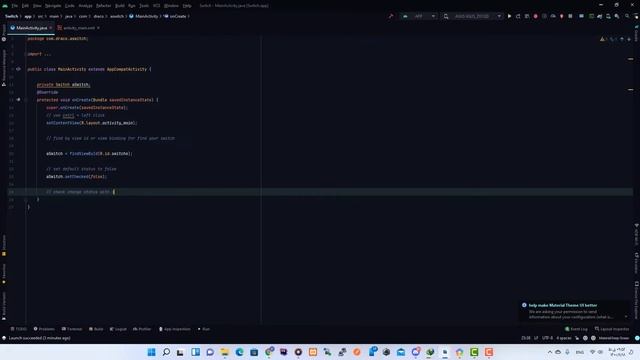Click the Windows taskbar Search icon
Viewport: 640px width, 360px height.
pyautogui.click(x=166, y=352)
